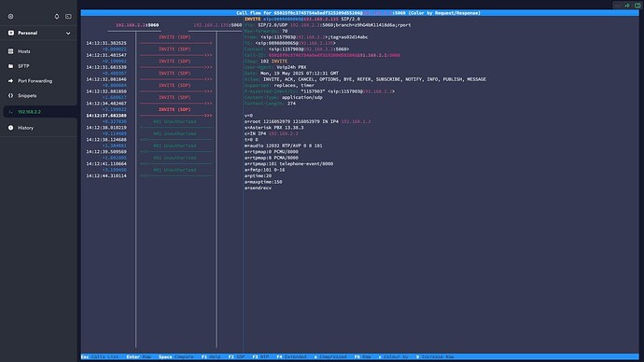Select INVITE (SDP) message at 14:12:32.881850
The width and height of the screenshot is (644, 362).
tap(175, 86)
